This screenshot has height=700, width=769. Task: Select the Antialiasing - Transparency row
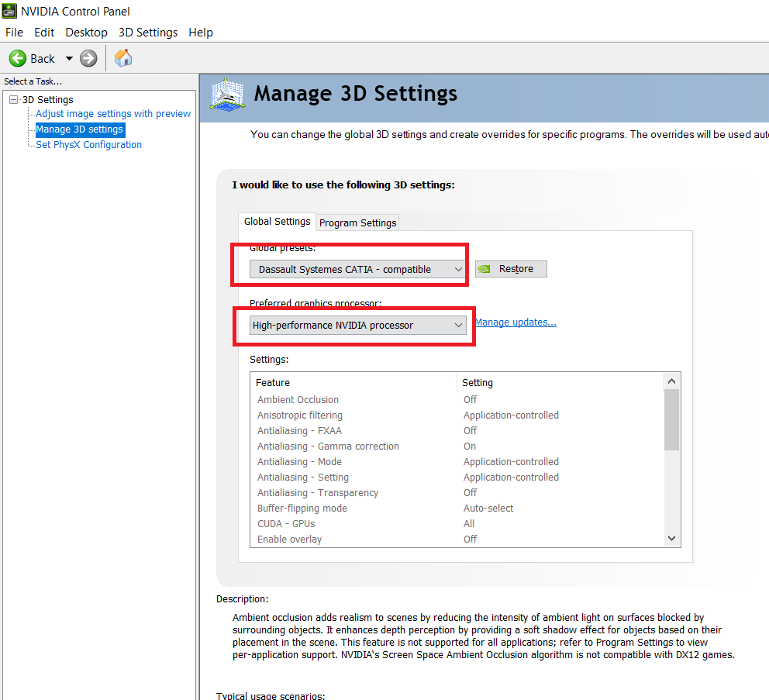coord(457,493)
